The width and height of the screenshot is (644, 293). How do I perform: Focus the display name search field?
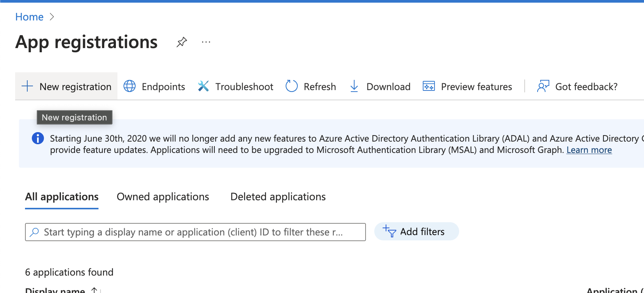(x=195, y=232)
